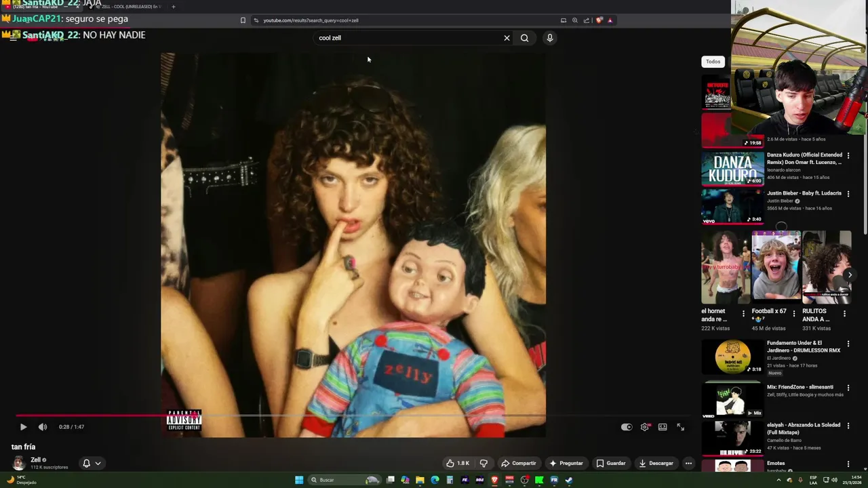
Task: Start voice search with the microphone icon
Action: (550, 38)
